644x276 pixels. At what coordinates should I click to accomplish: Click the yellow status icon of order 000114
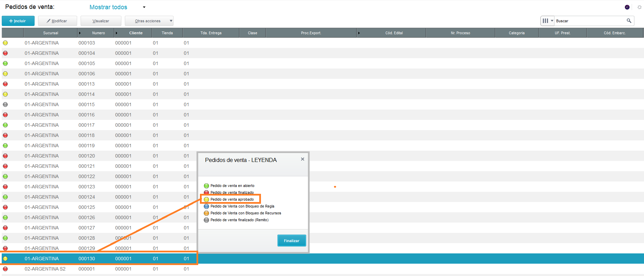coord(5,94)
